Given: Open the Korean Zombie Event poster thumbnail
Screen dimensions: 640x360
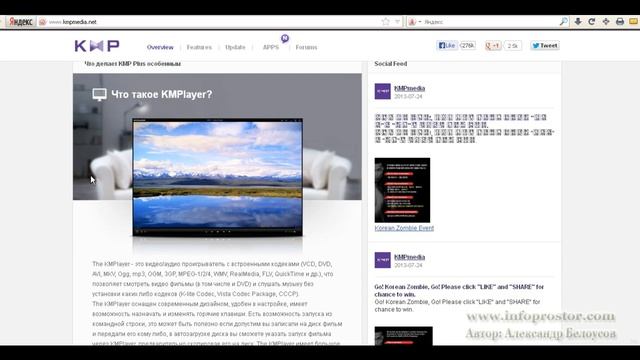Looking at the screenshot, I should 402,190.
